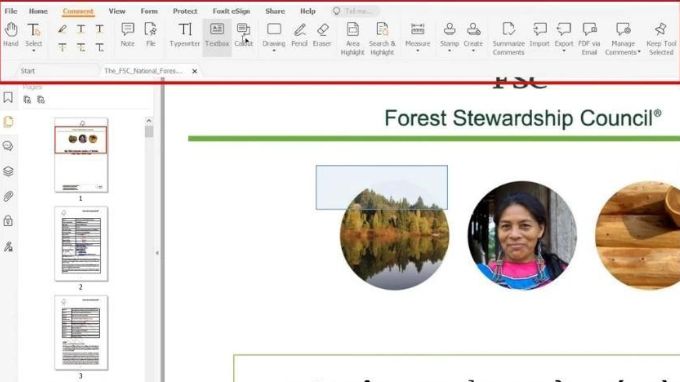680x382 pixels.
Task: Select the Hand tool
Action: pyautogui.click(x=11, y=34)
